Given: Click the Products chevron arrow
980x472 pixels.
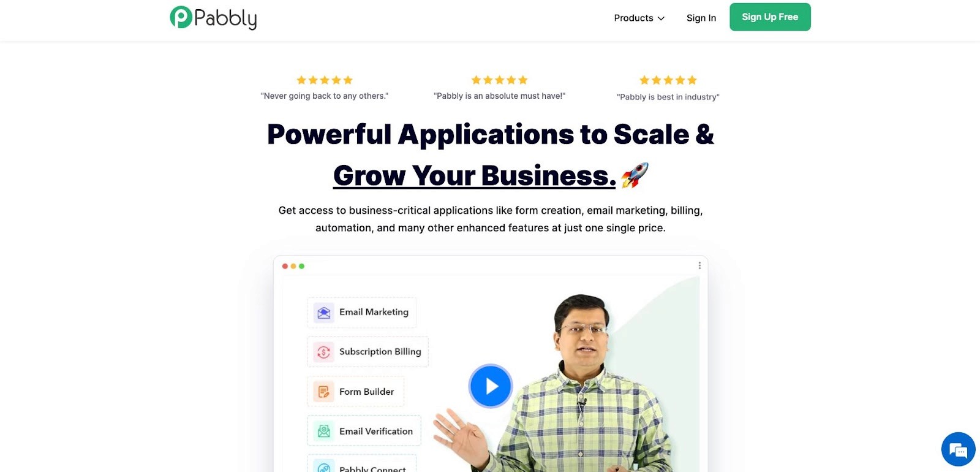Looking at the screenshot, I should pyautogui.click(x=661, y=18).
